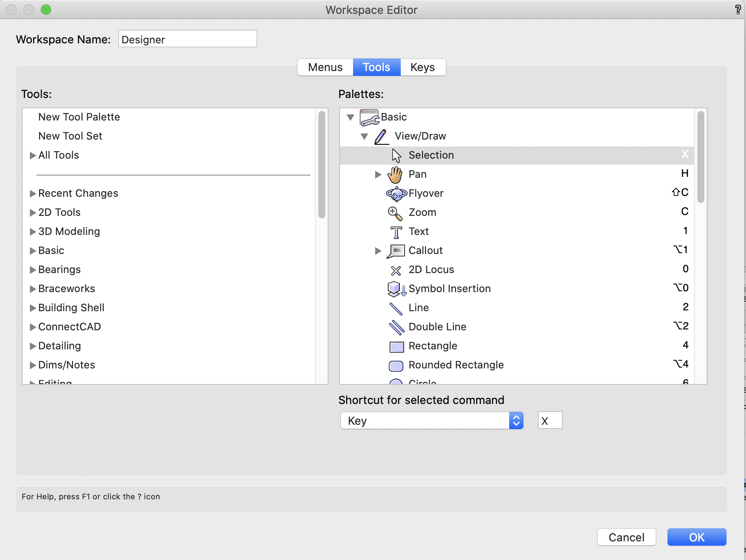
Task: Select the Pan tool icon
Action: 396,174
